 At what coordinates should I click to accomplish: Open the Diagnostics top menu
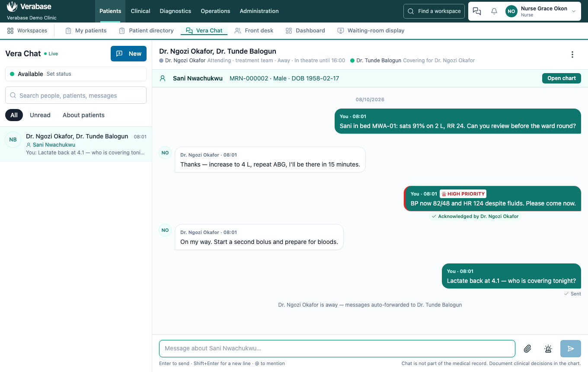point(176,11)
